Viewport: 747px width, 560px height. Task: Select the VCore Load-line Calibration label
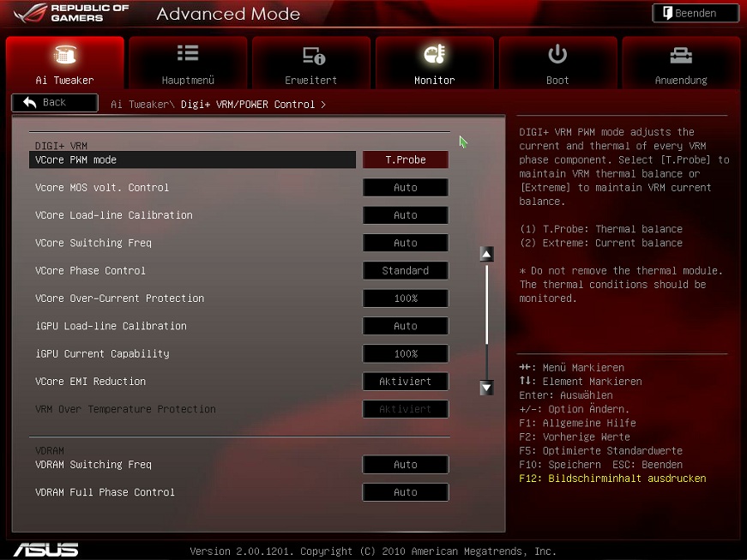point(114,215)
